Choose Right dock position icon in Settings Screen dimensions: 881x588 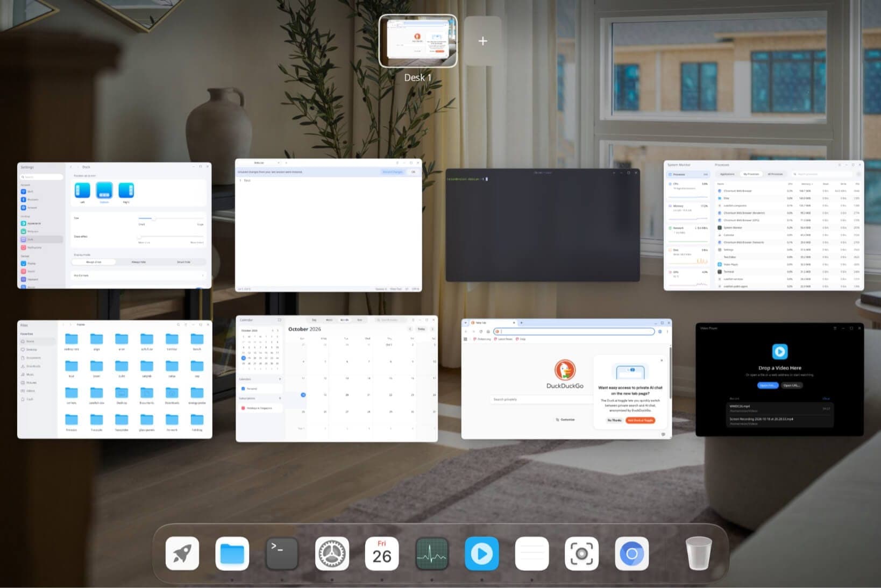pyautogui.click(x=126, y=190)
